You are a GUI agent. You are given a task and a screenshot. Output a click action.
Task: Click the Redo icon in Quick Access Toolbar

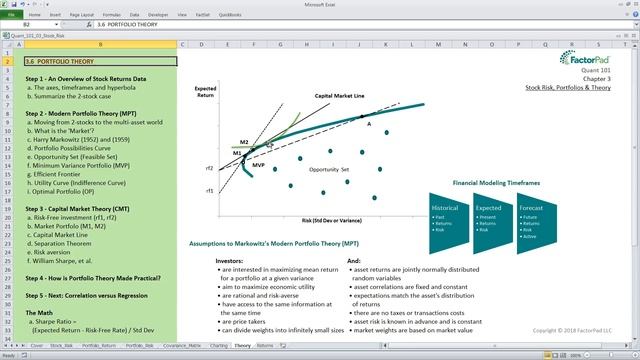click(35, 4)
